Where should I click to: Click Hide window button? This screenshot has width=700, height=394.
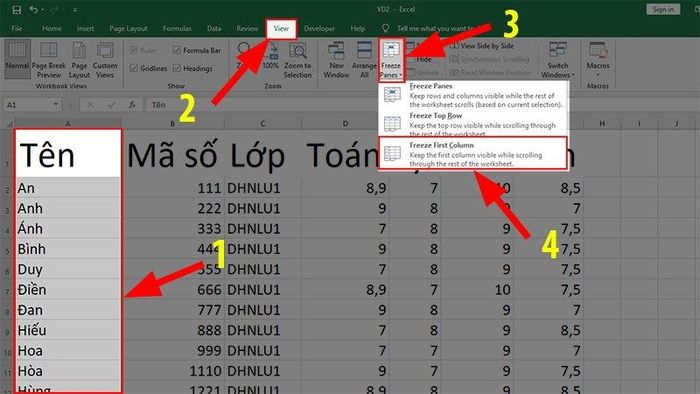[420, 59]
